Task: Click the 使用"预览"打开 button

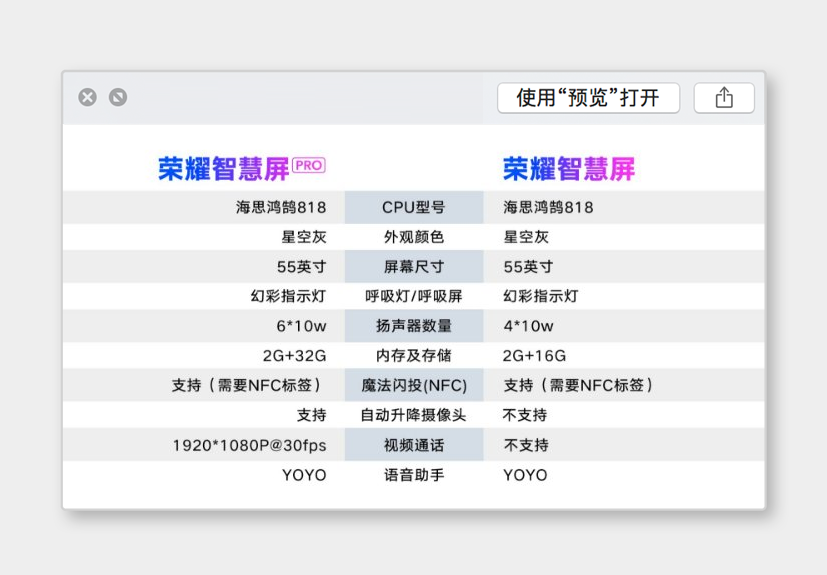Action: pyautogui.click(x=588, y=98)
